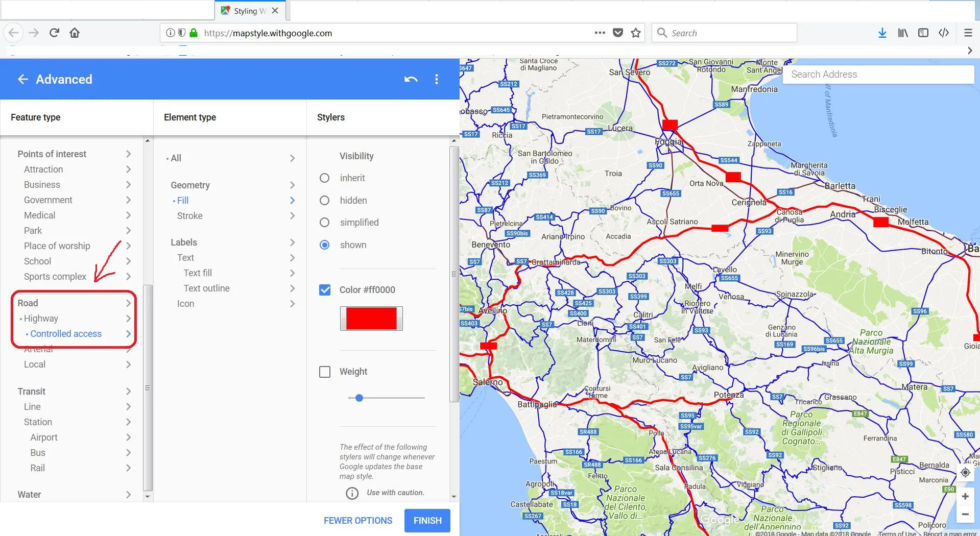Expand the Water feature chevron
Viewport: 980px width, 536px height.
click(x=128, y=495)
